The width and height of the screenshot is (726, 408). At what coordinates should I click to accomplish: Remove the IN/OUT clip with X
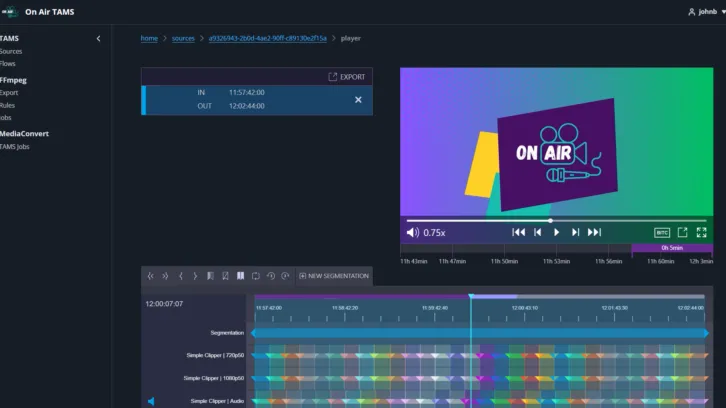pyautogui.click(x=358, y=100)
